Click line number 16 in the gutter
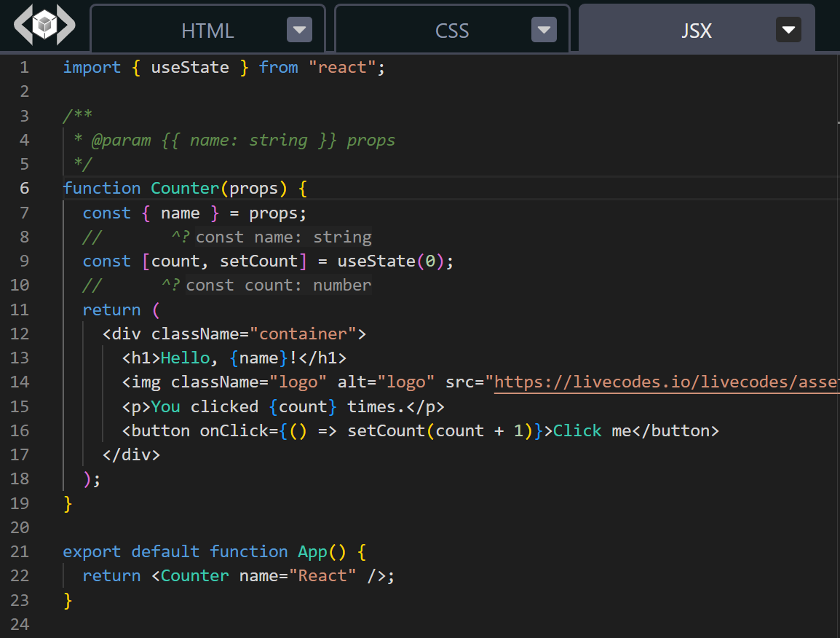 coord(20,430)
